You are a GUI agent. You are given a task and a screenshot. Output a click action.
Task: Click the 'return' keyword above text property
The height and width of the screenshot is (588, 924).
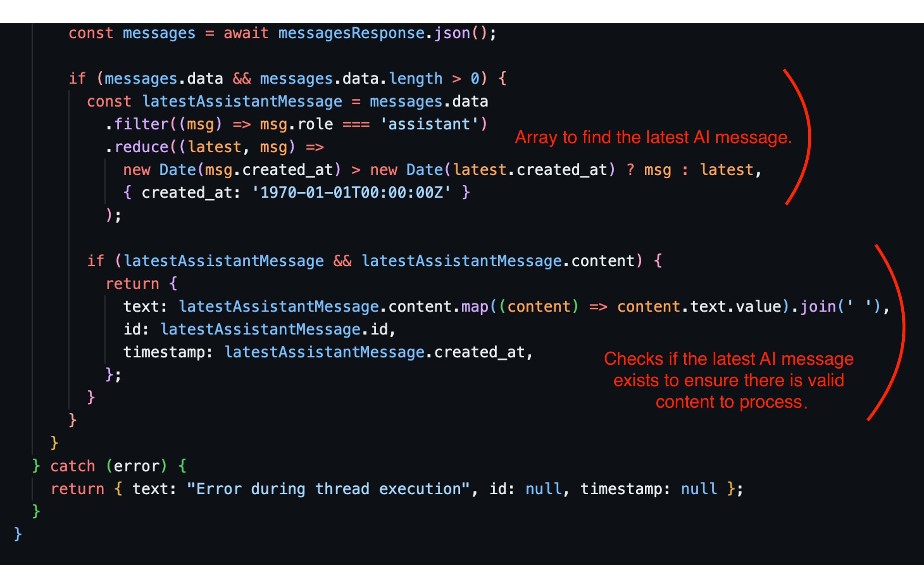(x=132, y=284)
